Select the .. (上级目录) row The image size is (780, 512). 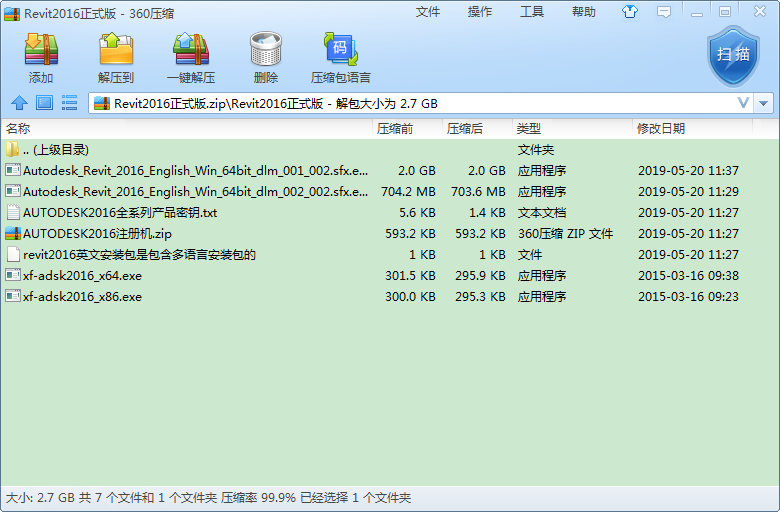point(390,149)
